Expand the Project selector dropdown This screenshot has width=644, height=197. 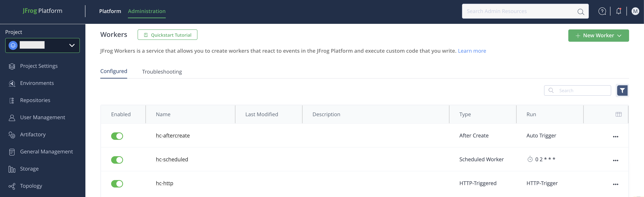tap(43, 45)
